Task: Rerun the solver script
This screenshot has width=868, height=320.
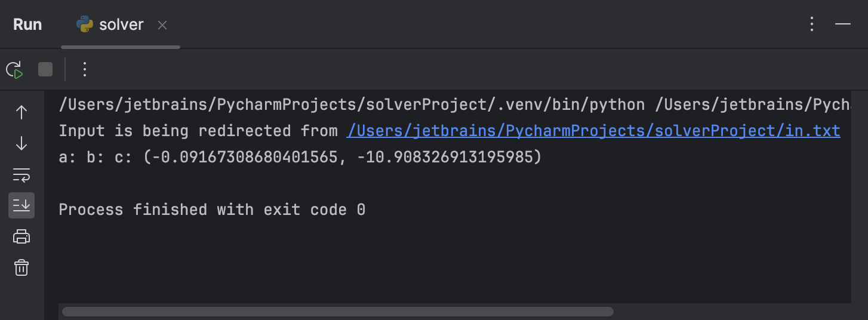Action: pyautogui.click(x=15, y=70)
